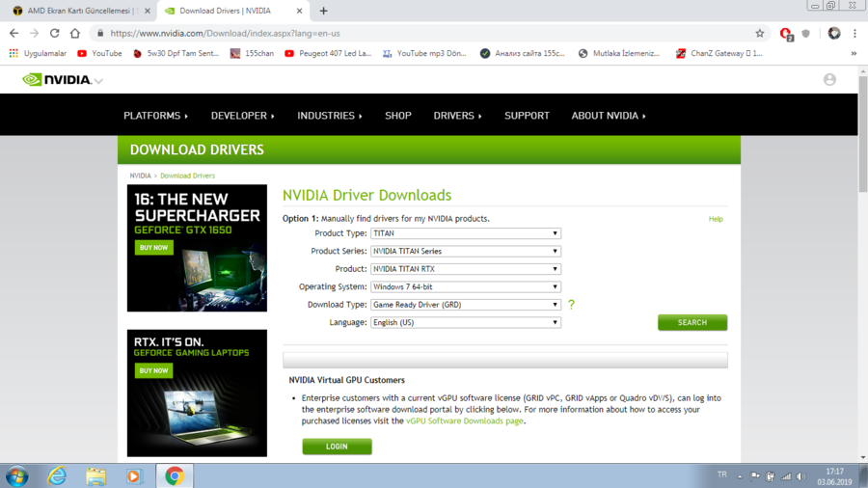Open the INDUSTRIES menu
The width and height of the screenshot is (868, 488).
(330, 116)
